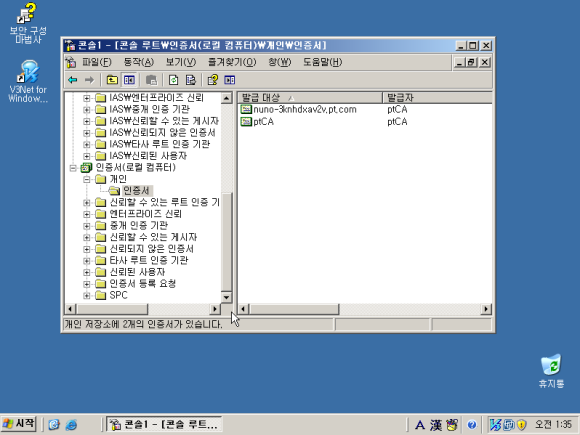580x435 pixels.
Task: Click Internet Explorer quick launch icon
Action: [x=71, y=425]
